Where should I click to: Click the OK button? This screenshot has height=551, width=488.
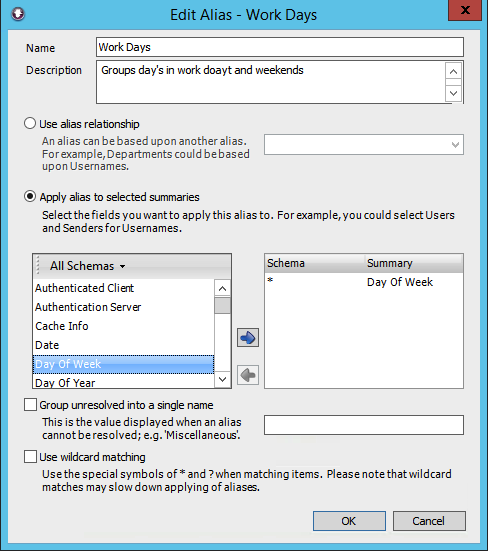349,521
